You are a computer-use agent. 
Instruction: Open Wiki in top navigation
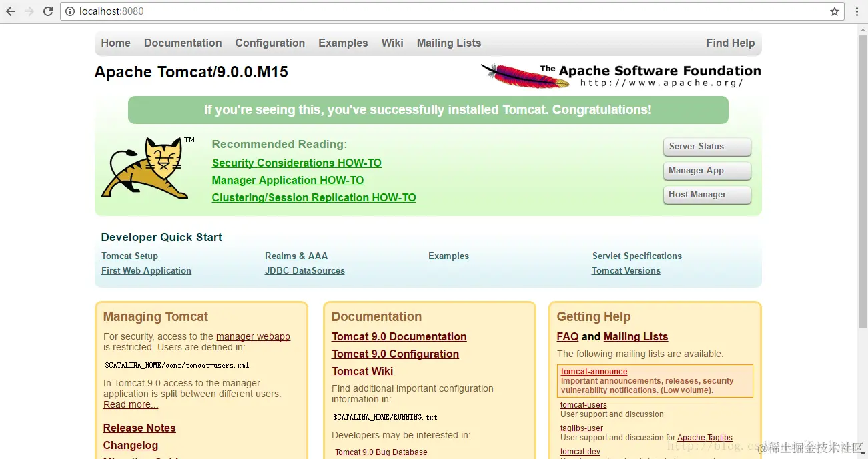point(392,43)
